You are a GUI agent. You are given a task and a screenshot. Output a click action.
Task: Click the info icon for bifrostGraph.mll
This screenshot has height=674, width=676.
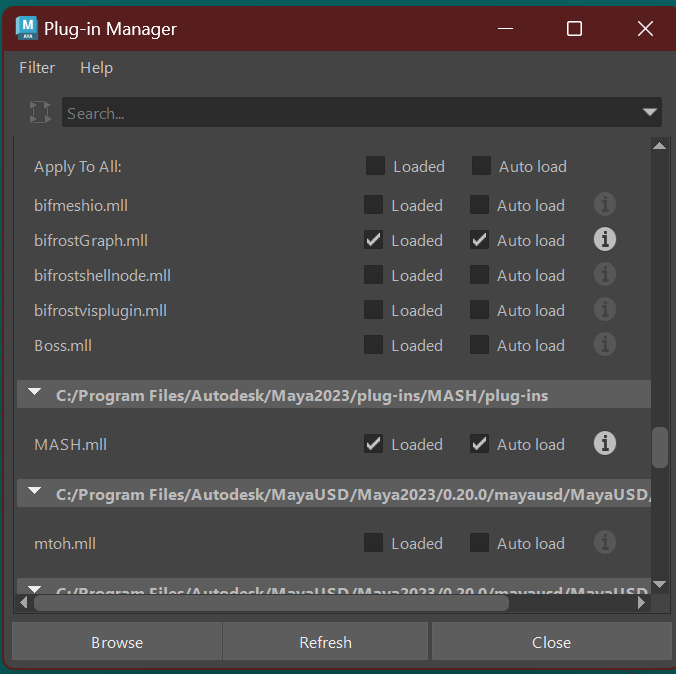604,240
